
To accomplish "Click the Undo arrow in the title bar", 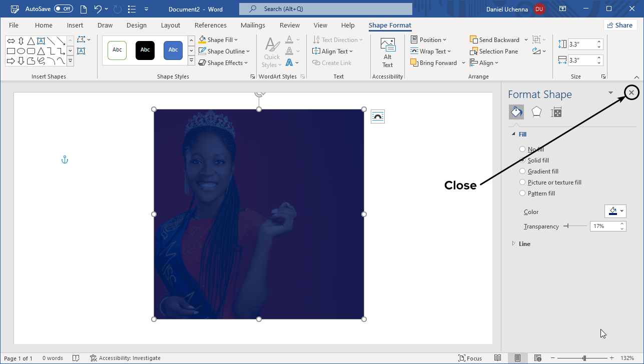I will pos(98,9).
